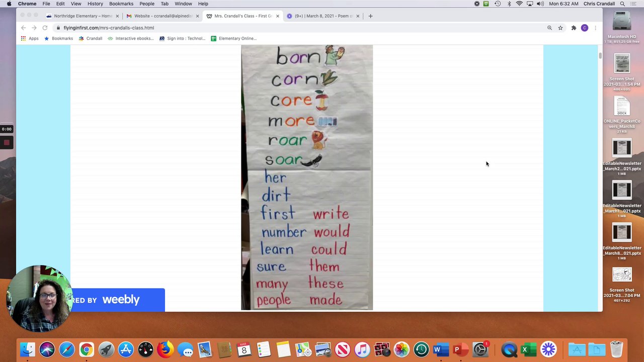The height and width of the screenshot is (362, 644).
Task: Open the Bookmarks menu in menu bar
Action: (121, 4)
